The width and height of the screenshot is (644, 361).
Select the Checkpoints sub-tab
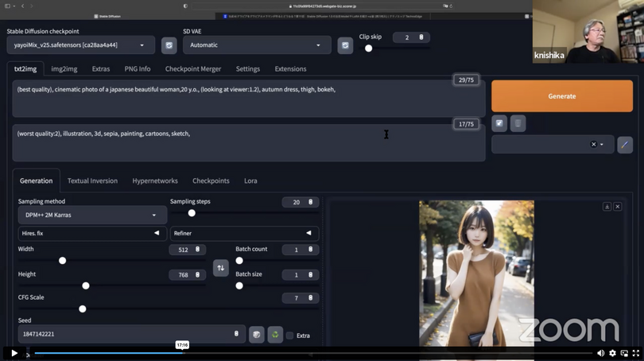[x=211, y=180]
